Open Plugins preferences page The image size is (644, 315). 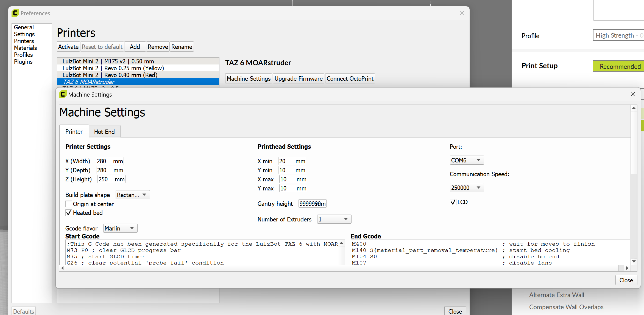pos(23,61)
